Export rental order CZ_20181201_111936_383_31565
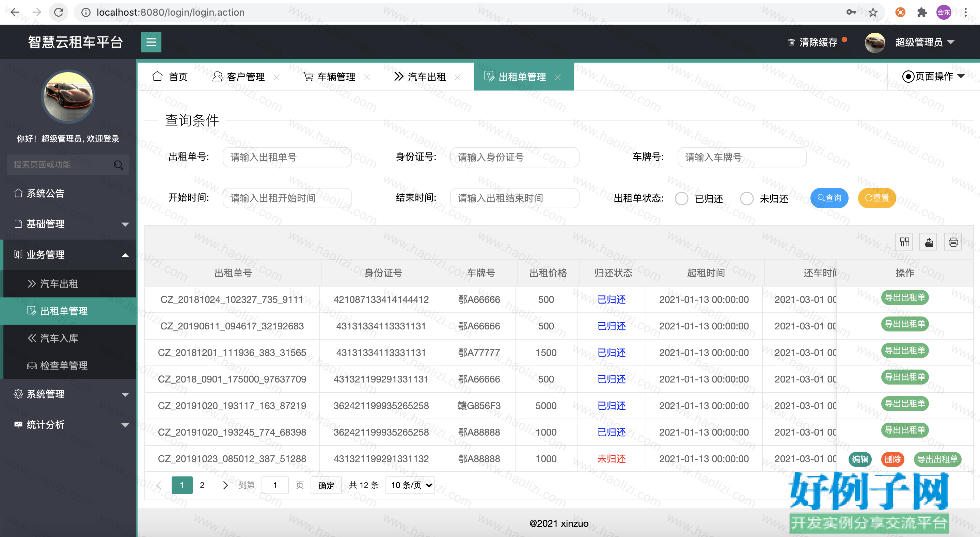This screenshot has width=980, height=537. pyautogui.click(x=905, y=350)
